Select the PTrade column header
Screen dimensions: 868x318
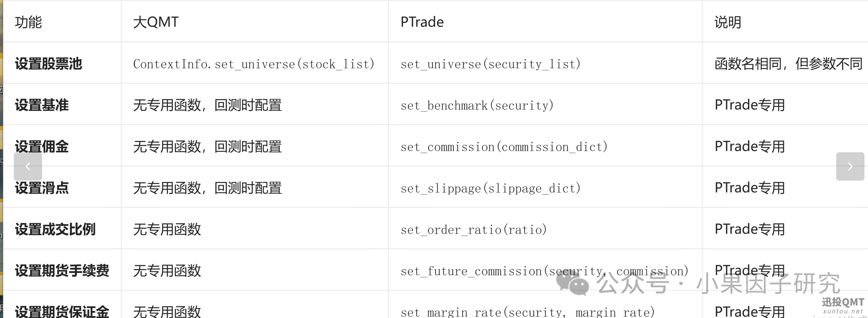pyautogui.click(x=422, y=22)
